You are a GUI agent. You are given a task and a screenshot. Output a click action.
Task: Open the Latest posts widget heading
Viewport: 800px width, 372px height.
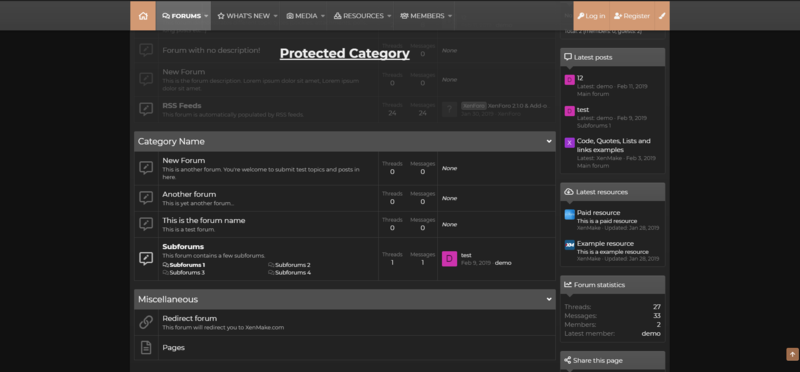click(x=593, y=57)
